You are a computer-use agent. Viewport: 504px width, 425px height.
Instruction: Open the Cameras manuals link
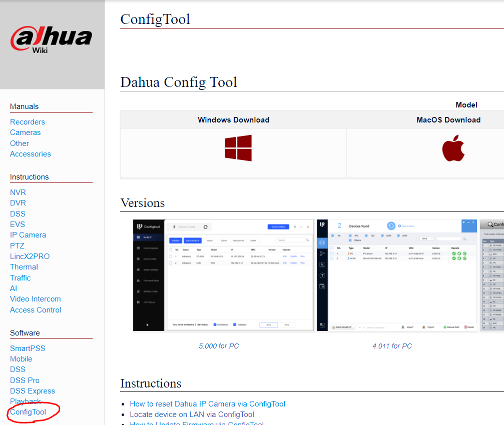[26, 132]
